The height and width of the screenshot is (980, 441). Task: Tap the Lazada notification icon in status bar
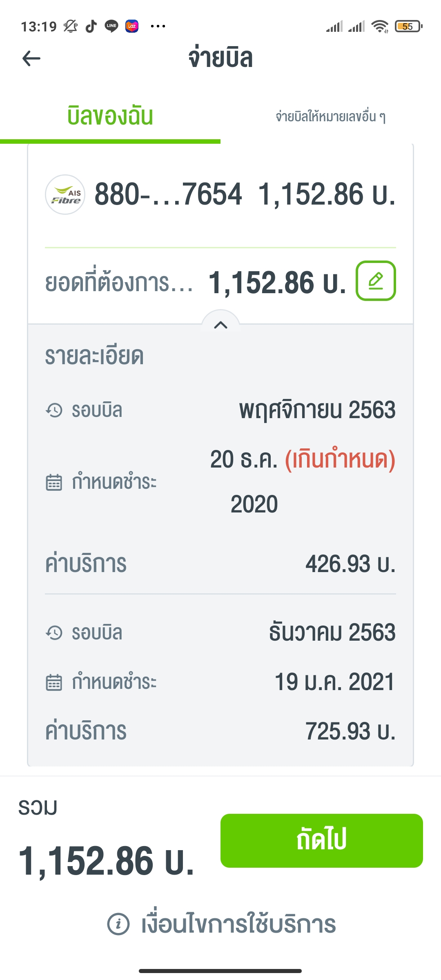pyautogui.click(x=132, y=26)
